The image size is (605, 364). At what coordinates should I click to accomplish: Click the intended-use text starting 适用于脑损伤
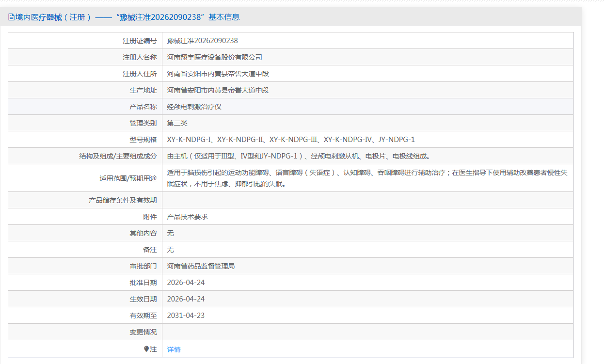point(367,178)
